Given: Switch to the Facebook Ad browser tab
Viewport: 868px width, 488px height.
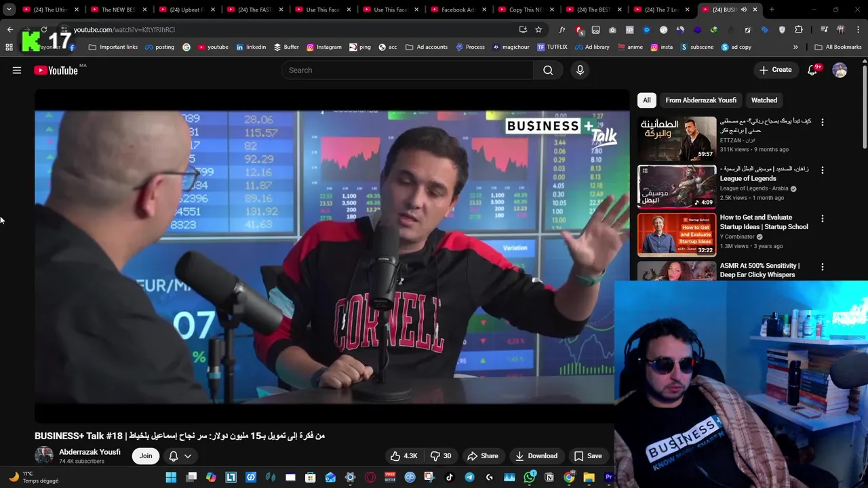Looking at the screenshot, I should pyautogui.click(x=458, y=9).
